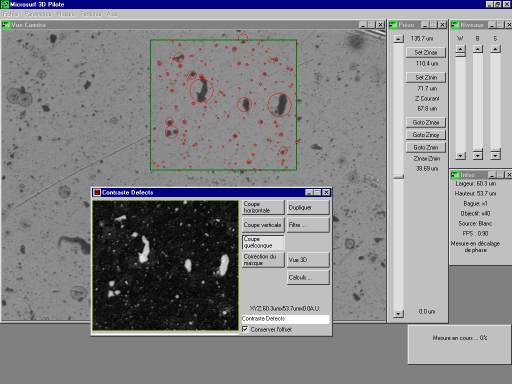The image size is (512, 384).
Task: Click the 38.69 um value
Action: coord(427,169)
